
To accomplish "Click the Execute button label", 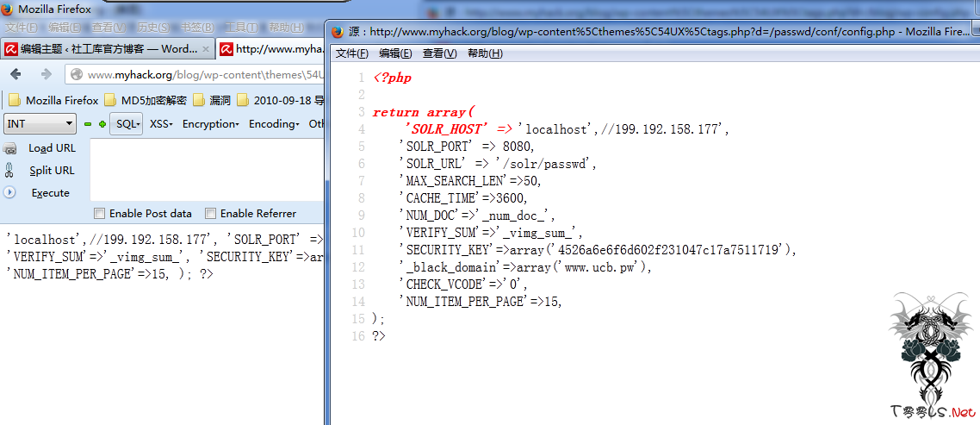I will click(51, 193).
